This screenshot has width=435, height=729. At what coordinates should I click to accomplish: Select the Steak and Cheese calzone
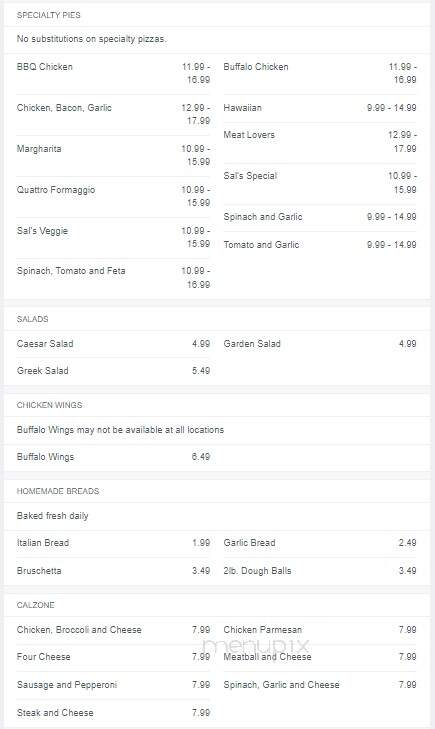click(x=55, y=712)
